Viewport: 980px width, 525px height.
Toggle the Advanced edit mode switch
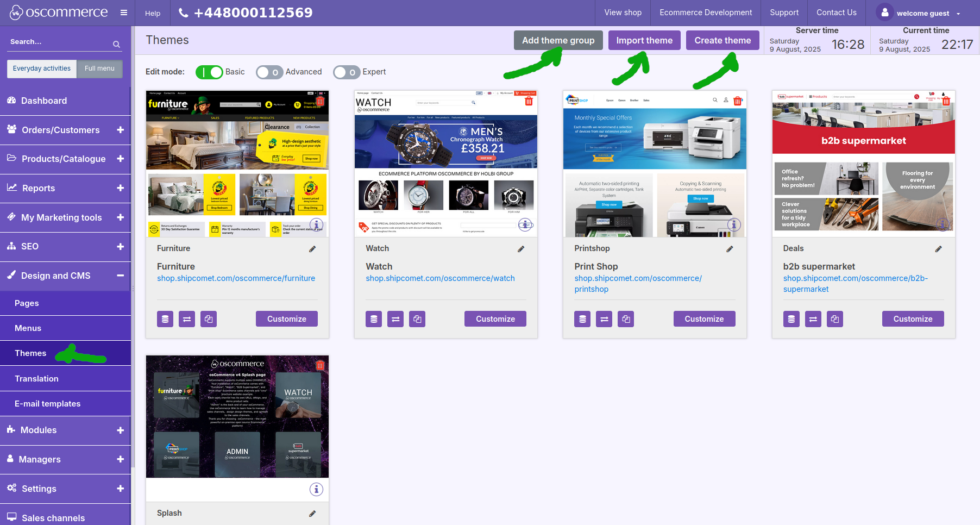(269, 72)
